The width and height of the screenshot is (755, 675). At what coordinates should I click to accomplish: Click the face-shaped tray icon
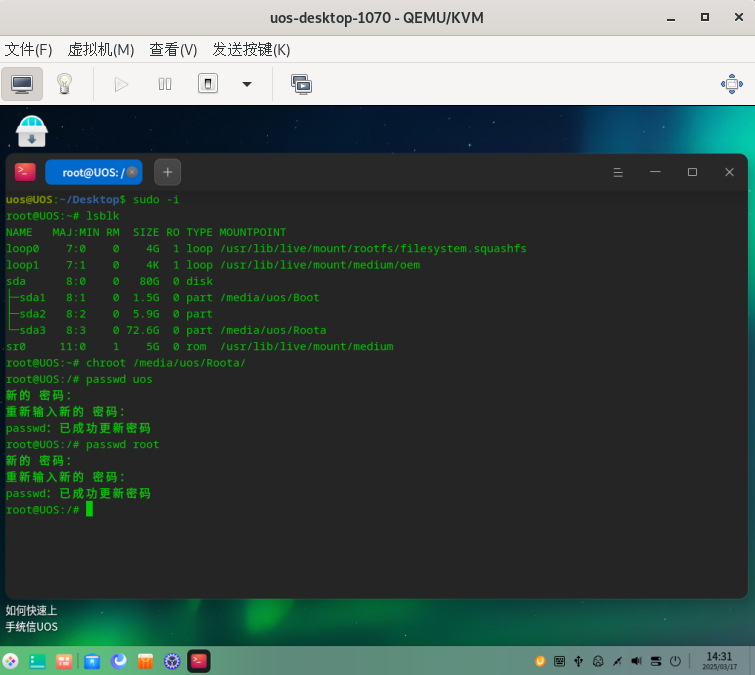[x=598, y=662]
